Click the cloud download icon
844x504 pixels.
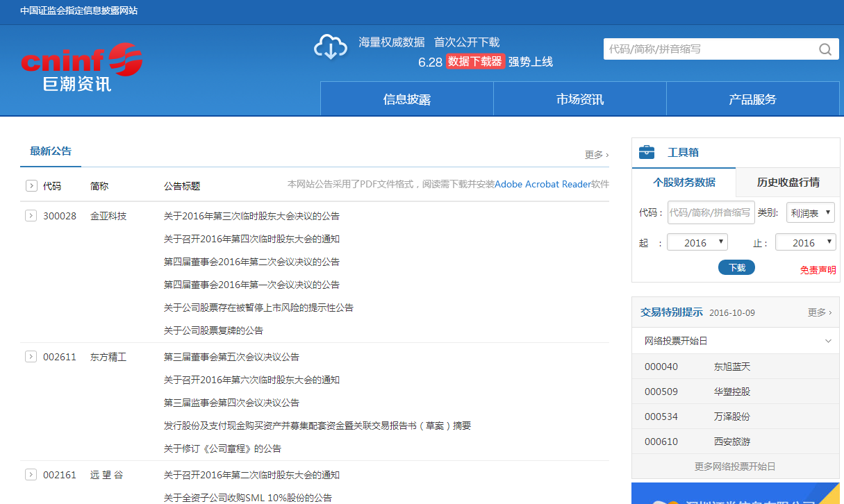331,47
